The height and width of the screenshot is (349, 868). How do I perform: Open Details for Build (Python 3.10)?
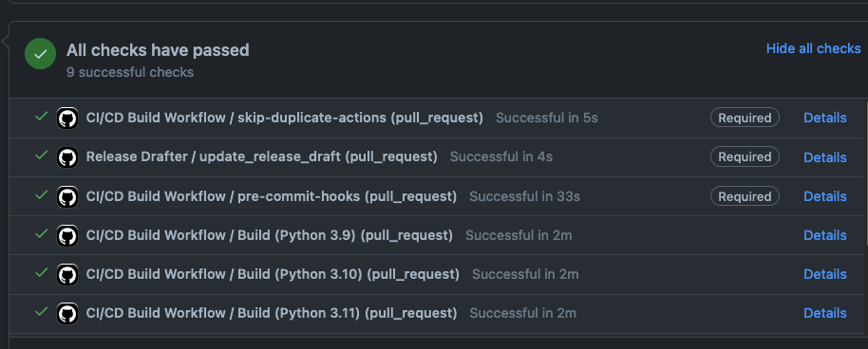click(825, 274)
